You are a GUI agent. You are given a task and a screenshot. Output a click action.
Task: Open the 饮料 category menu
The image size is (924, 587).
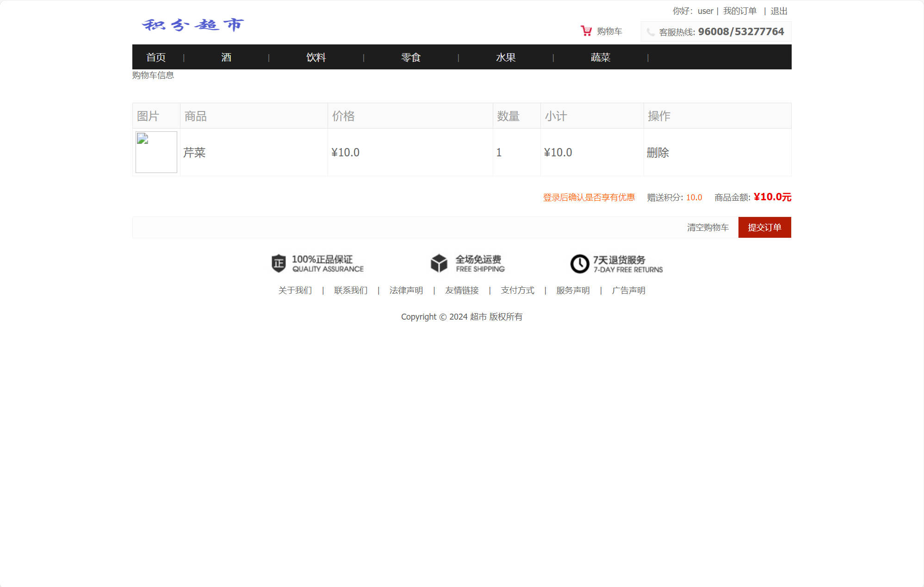pos(316,57)
